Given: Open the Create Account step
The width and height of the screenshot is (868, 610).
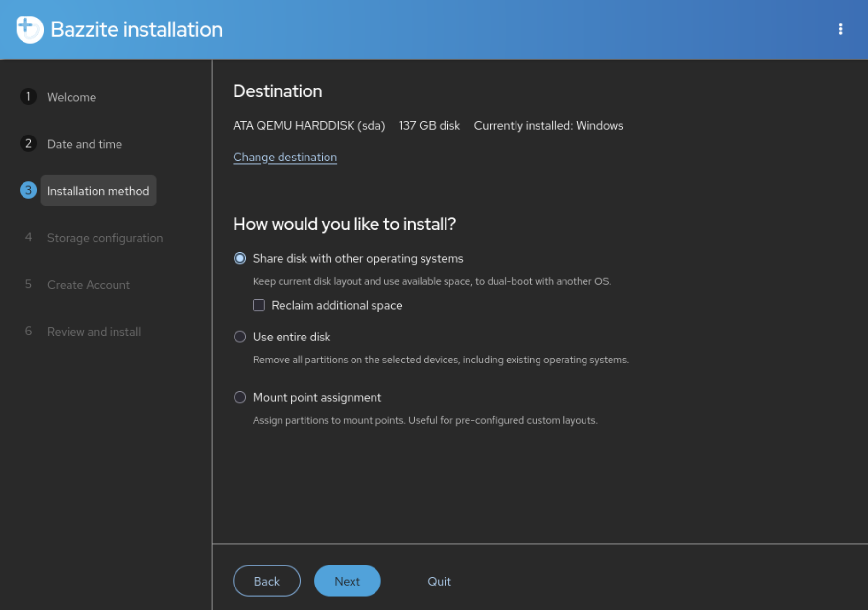Looking at the screenshot, I should [88, 285].
